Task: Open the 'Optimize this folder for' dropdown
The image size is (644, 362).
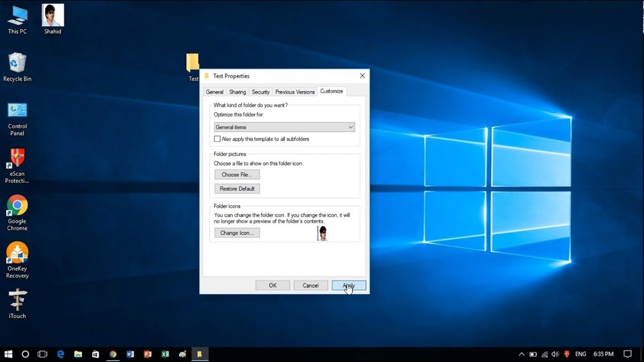Action: point(351,127)
